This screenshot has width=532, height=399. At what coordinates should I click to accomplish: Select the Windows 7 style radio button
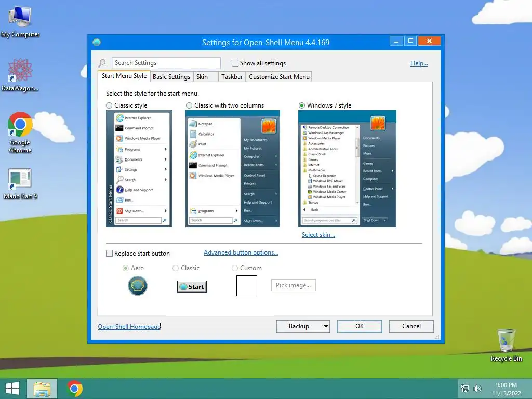pyautogui.click(x=302, y=105)
